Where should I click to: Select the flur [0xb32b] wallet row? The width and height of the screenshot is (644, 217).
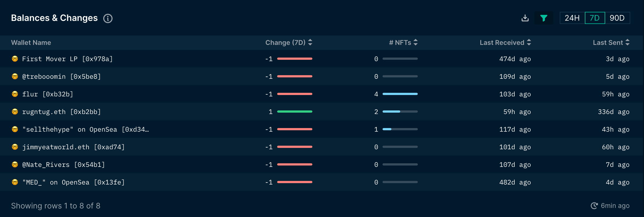coord(47,94)
